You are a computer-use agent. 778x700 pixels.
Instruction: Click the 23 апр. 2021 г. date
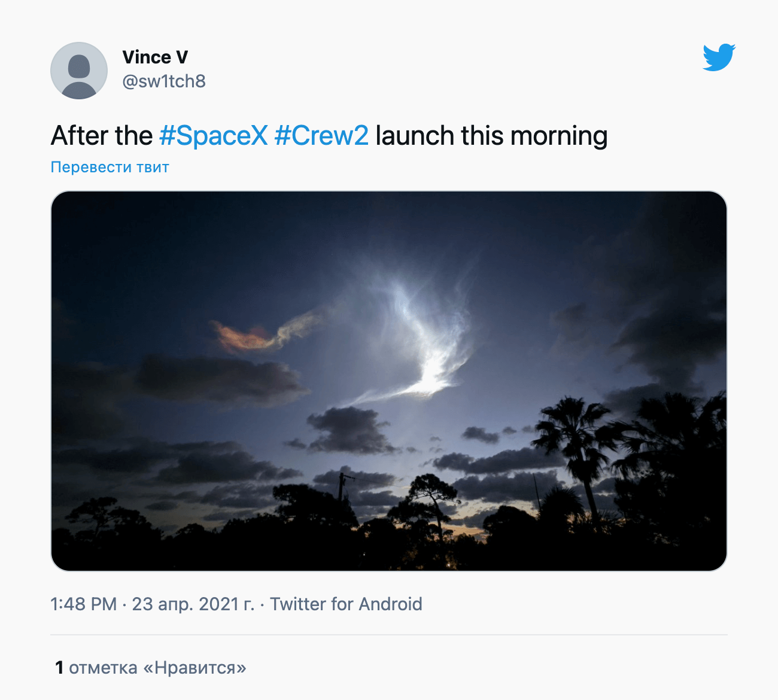pyautogui.click(x=193, y=604)
